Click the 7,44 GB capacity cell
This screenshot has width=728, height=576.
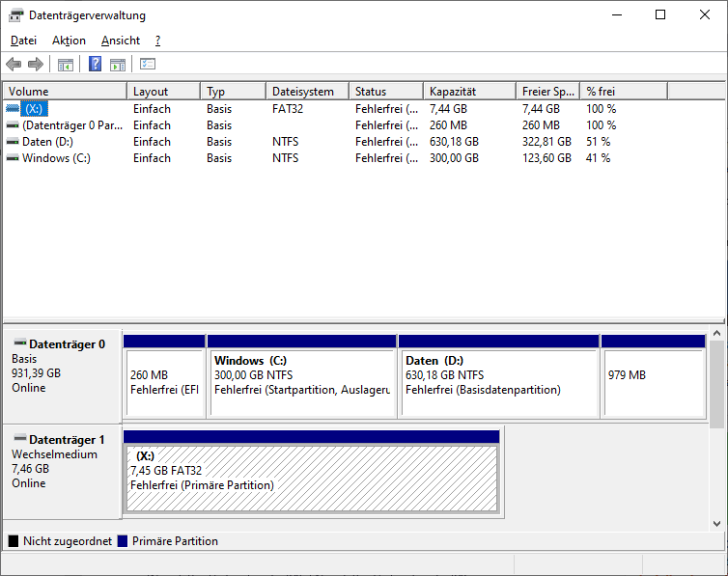click(448, 109)
